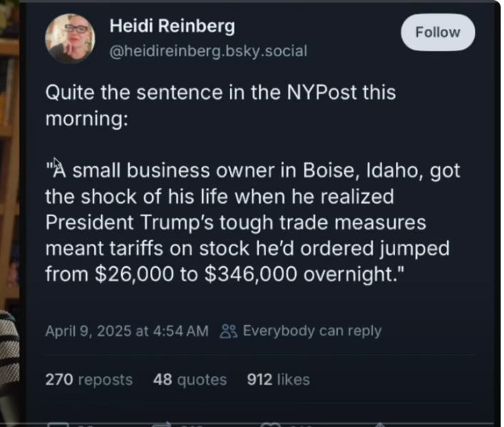Click the people icon beside reply settings
This screenshot has height=427, width=504.
pyautogui.click(x=228, y=331)
